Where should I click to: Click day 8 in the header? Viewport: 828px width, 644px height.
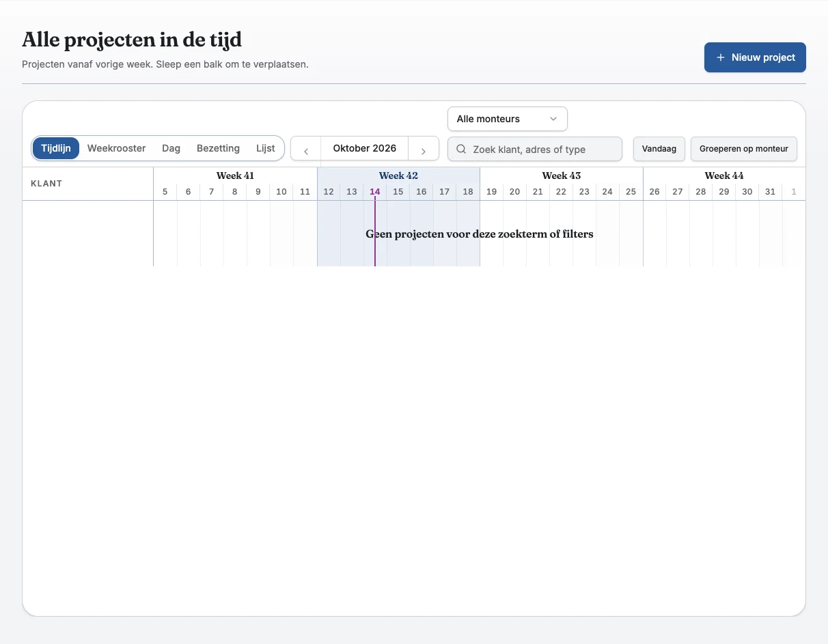pos(235,192)
